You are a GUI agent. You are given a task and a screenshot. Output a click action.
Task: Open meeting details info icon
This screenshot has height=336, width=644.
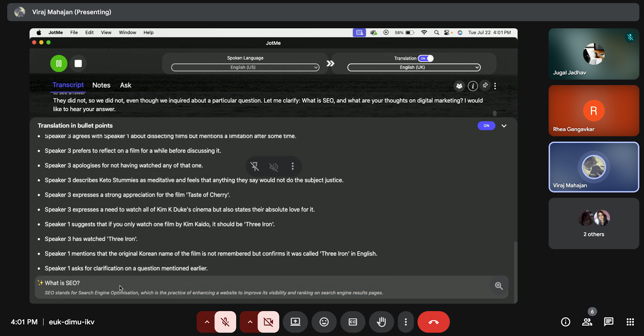click(566, 322)
